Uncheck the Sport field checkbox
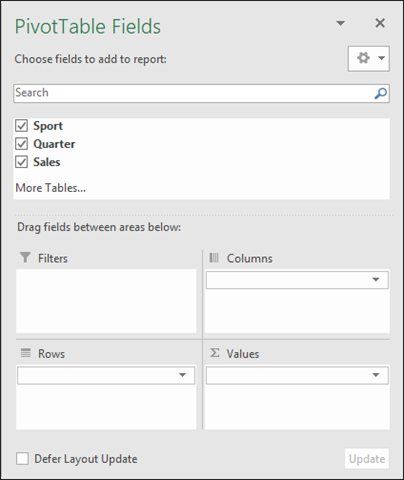 click(21, 126)
